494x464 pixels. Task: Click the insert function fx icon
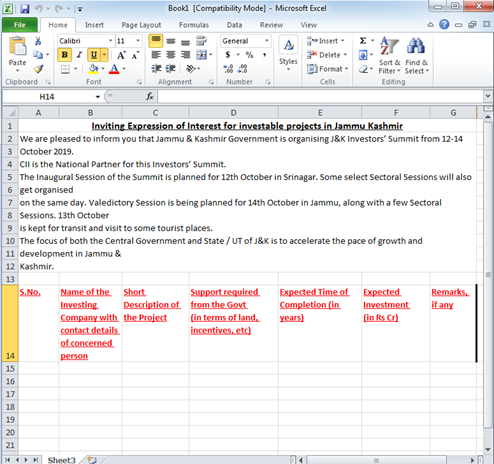pyautogui.click(x=150, y=96)
